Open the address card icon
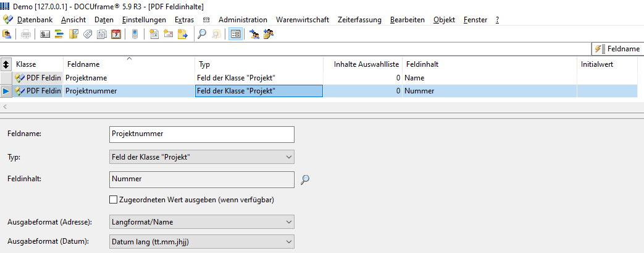Viewport: 644px width, 253px height. click(45, 34)
